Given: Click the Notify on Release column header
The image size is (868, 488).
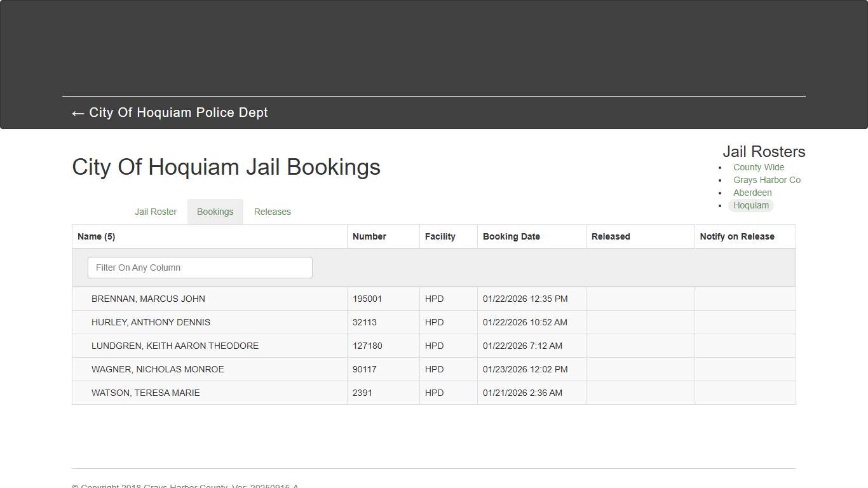Looking at the screenshot, I should (x=737, y=236).
